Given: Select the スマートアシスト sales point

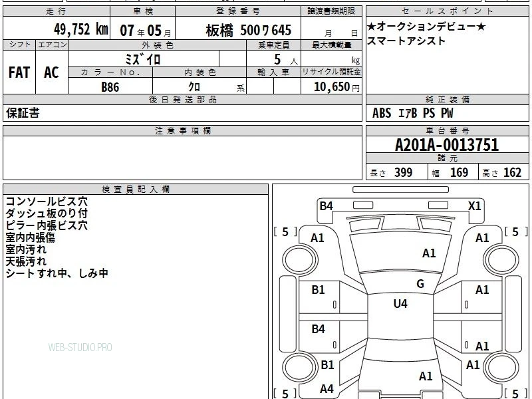Looking at the screenshot, I should [x=406, y=41].
